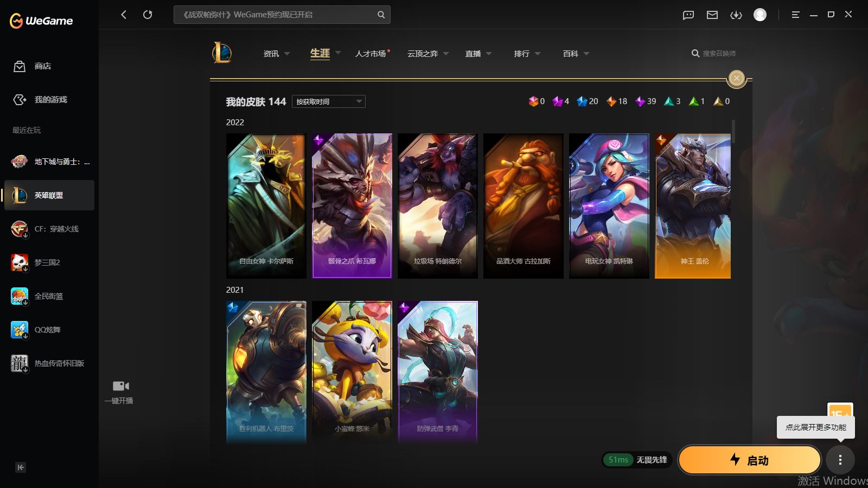Open the 人才市场 tab
Image resolution: width=868 pixels, height=488 pixels.
(x=371, y=54)
